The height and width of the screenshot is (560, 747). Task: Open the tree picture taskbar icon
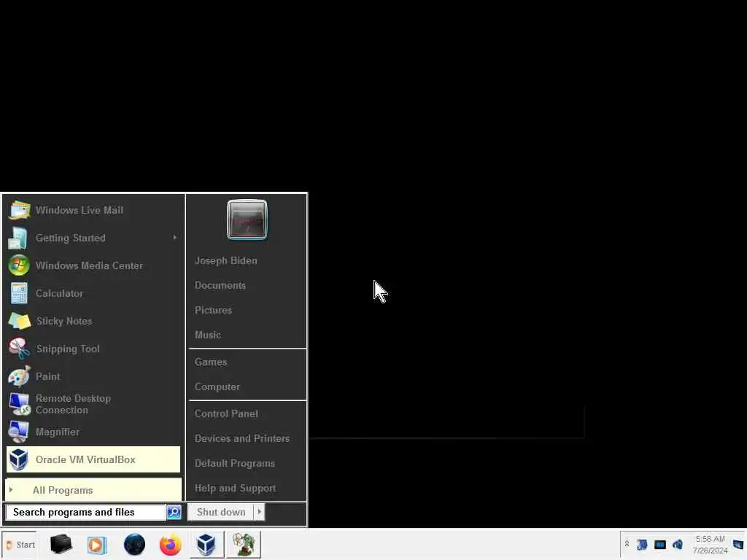[x=244, y=544]
